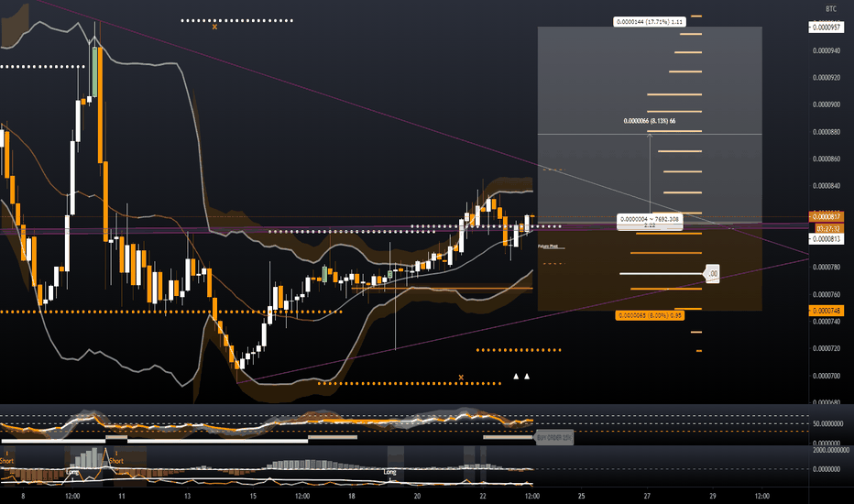The width and height of the screenshot is (854, 504).
Task: Click date 13 on time axis
Action: (187, 496)
